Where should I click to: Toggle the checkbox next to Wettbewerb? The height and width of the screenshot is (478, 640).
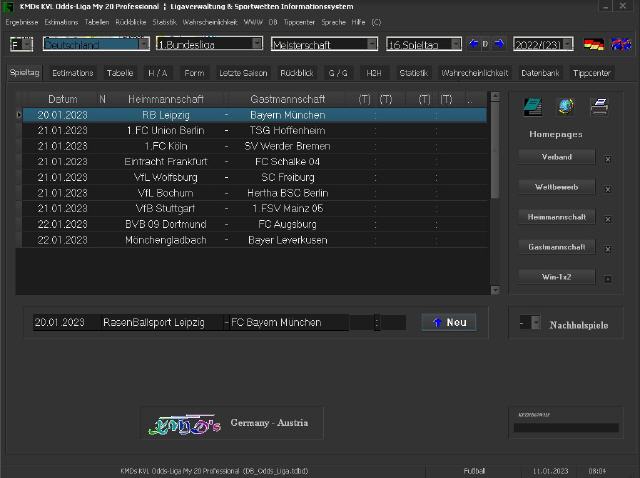608,189
